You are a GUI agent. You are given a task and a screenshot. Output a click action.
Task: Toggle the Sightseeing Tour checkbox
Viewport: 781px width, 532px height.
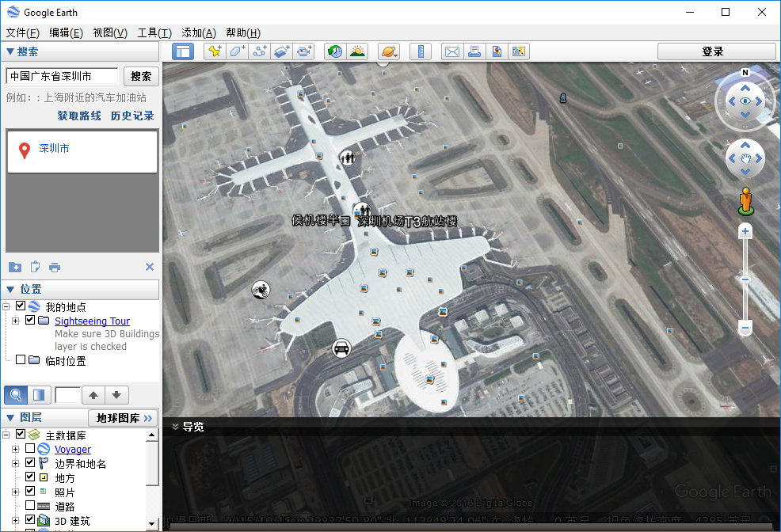coord(30,320)
